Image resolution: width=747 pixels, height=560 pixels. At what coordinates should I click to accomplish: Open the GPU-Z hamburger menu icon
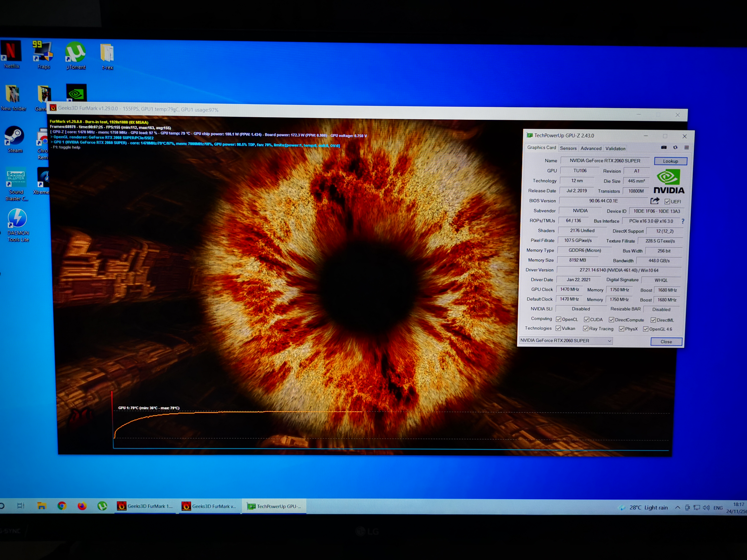click(x=686, y=148)
